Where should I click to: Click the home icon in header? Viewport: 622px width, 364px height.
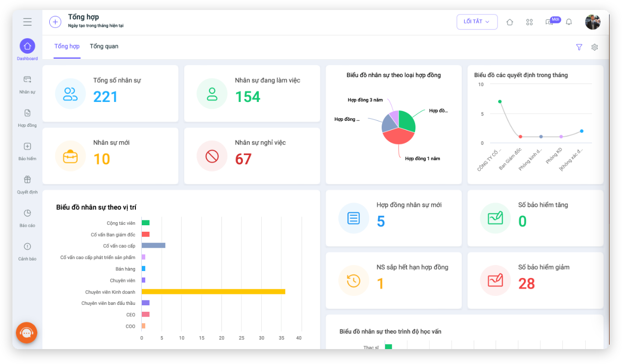pyautogui.click(x=510, y=22)
